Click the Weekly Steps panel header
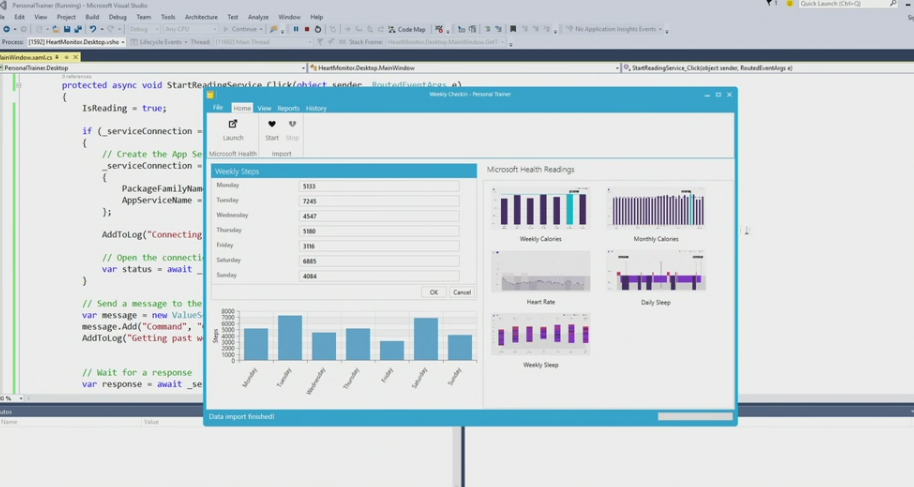This screenshot has height=487, width=914. pos(343,171)
